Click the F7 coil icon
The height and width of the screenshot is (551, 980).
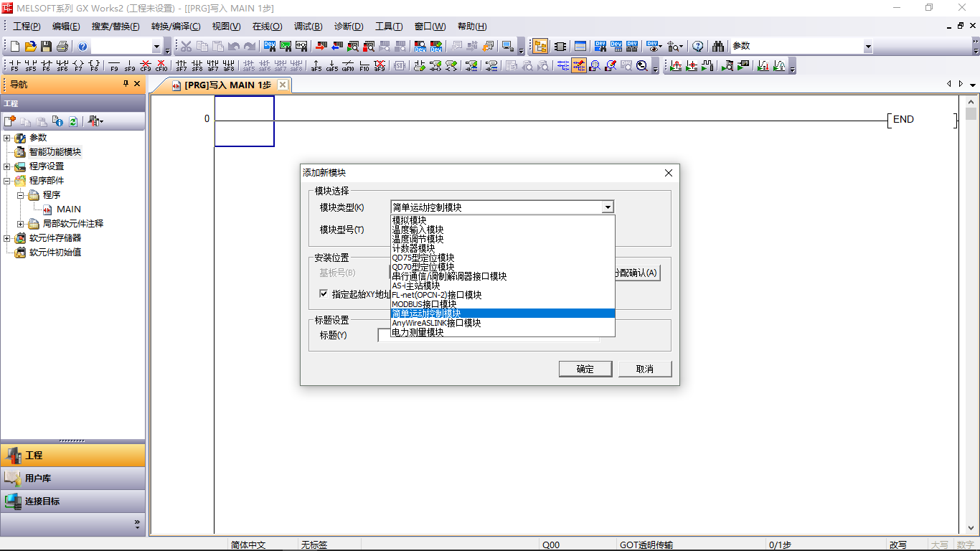[78, 66]
